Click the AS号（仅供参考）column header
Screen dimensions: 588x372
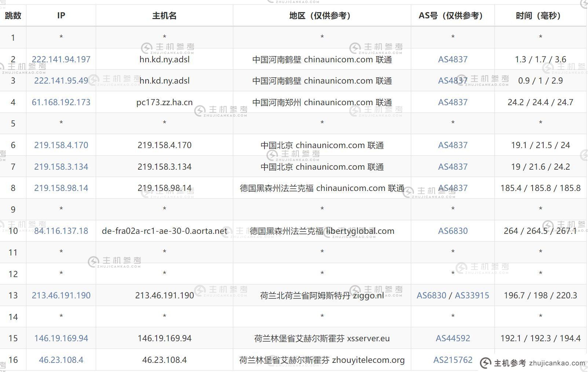click(453, 15)
